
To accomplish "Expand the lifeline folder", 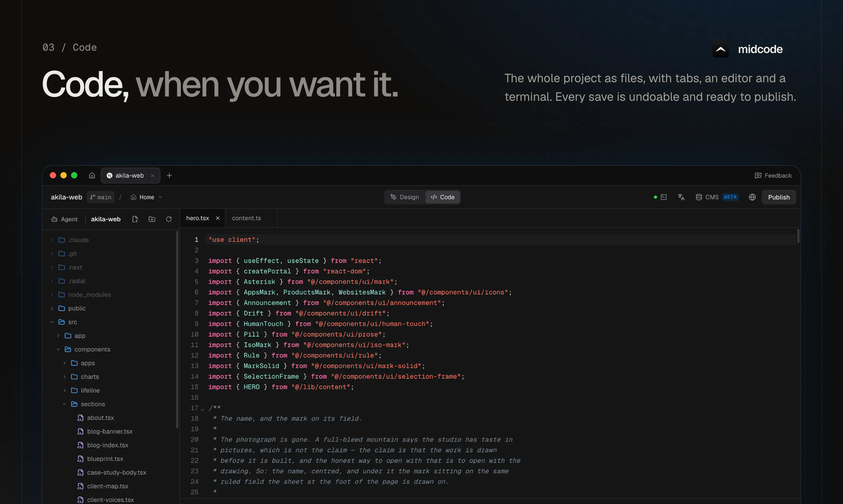I will point(110,391).
